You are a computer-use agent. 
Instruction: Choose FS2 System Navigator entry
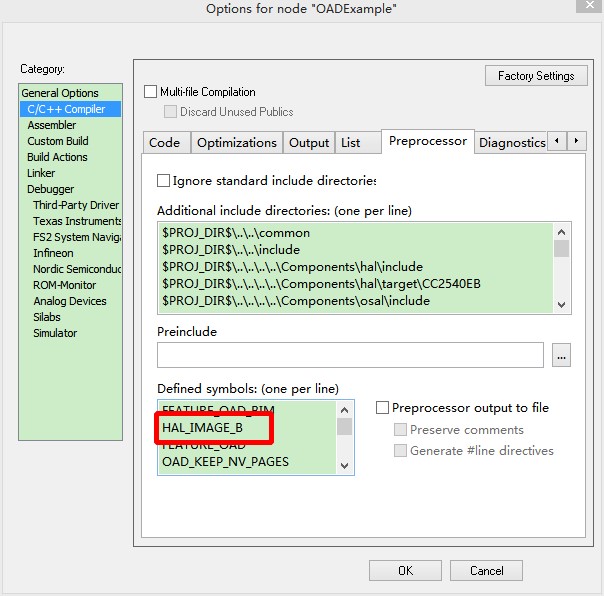pyautogui.click(x=77, y=237)
